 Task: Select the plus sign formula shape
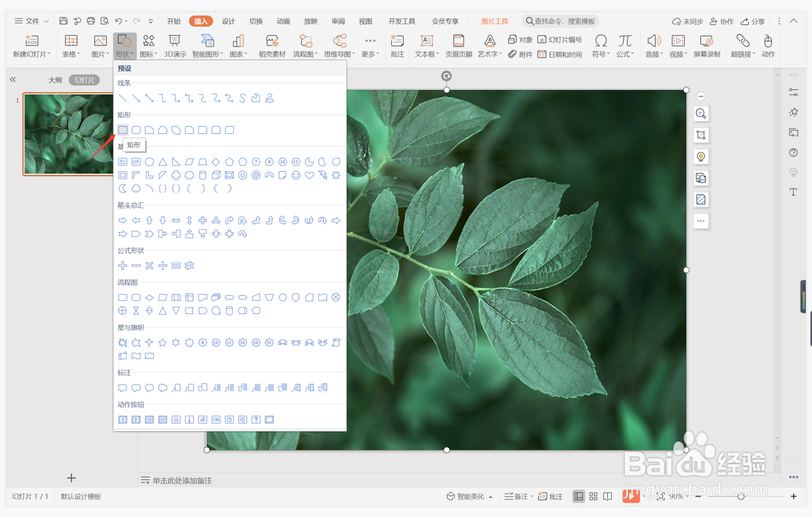123,266
